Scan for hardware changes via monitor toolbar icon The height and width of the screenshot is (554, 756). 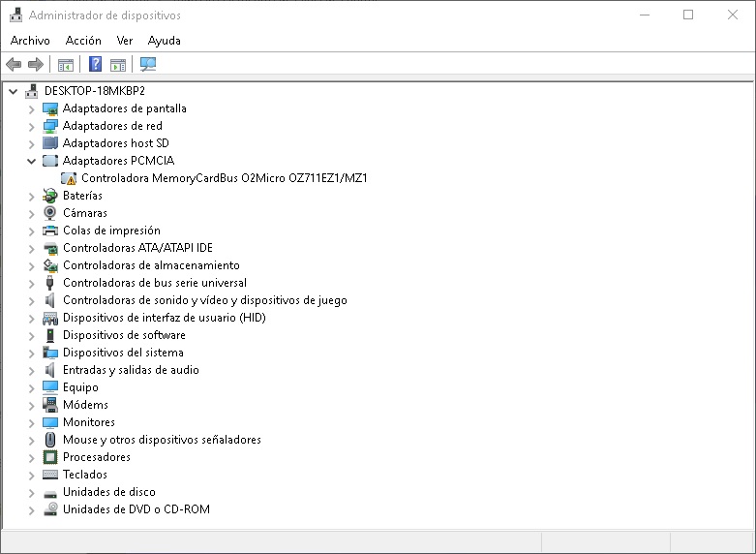[148, 64]
